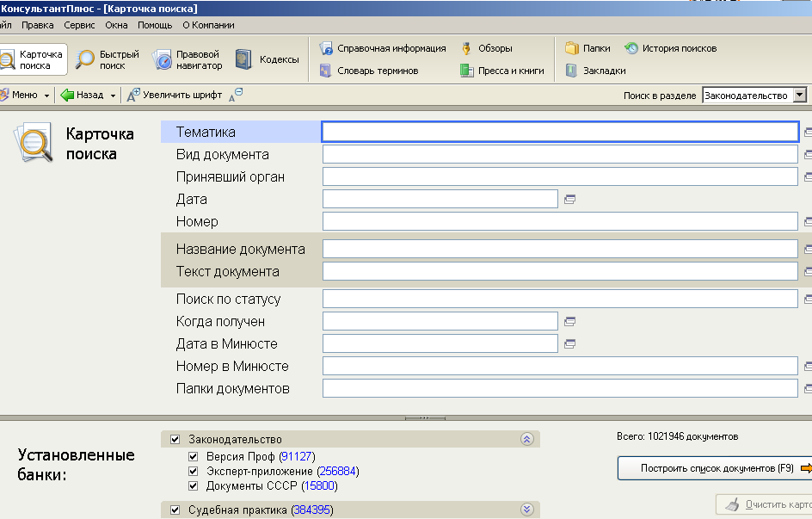
Task: Open the Поиск в разделе dropdown
Action: 800,96
